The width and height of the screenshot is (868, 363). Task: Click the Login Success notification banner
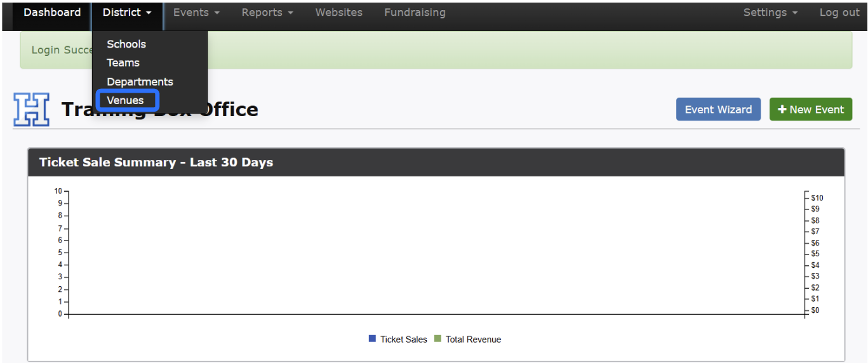[508, 50]
